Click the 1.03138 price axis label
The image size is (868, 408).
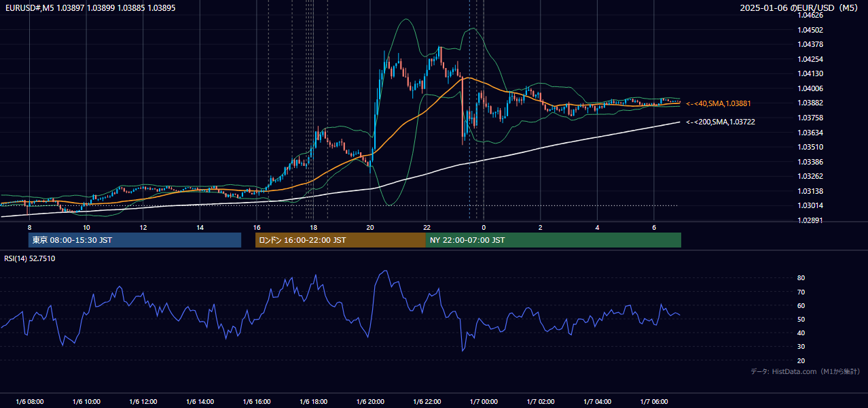pyautogui.click(x=810, y=191)
